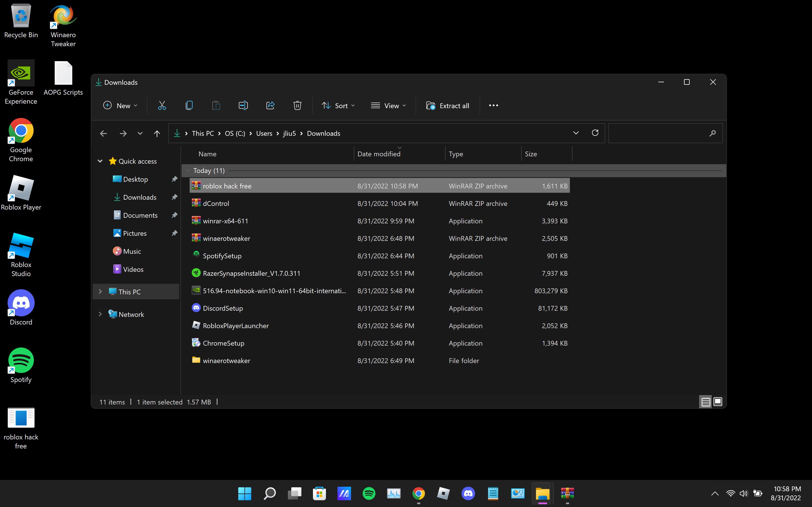Open Spotify from the taskbar
This screenshot has height=507, width=812.
click(x=369, y=493)
